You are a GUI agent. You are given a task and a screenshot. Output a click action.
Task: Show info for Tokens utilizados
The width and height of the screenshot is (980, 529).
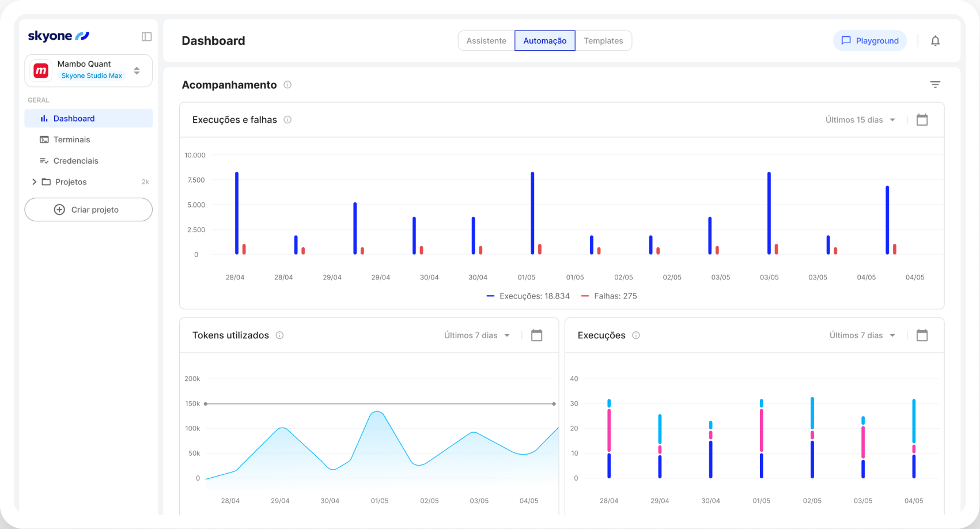(x=279, y=335)
